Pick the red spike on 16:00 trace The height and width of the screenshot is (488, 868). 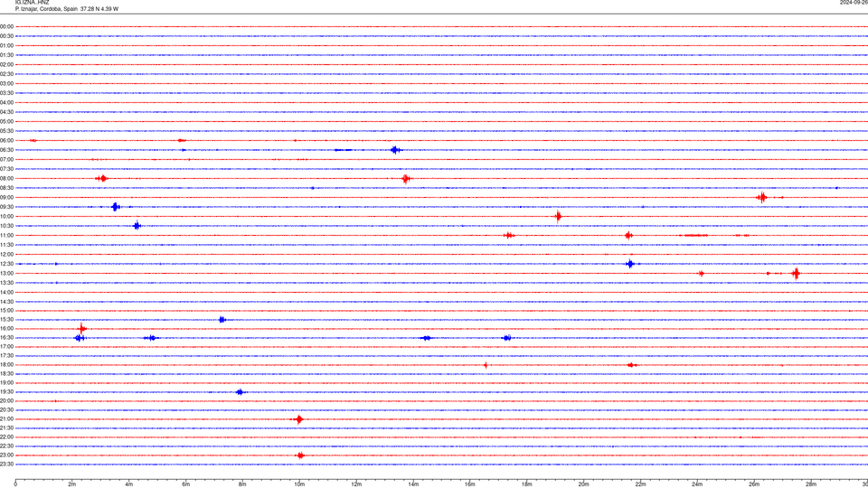point(82,329)
